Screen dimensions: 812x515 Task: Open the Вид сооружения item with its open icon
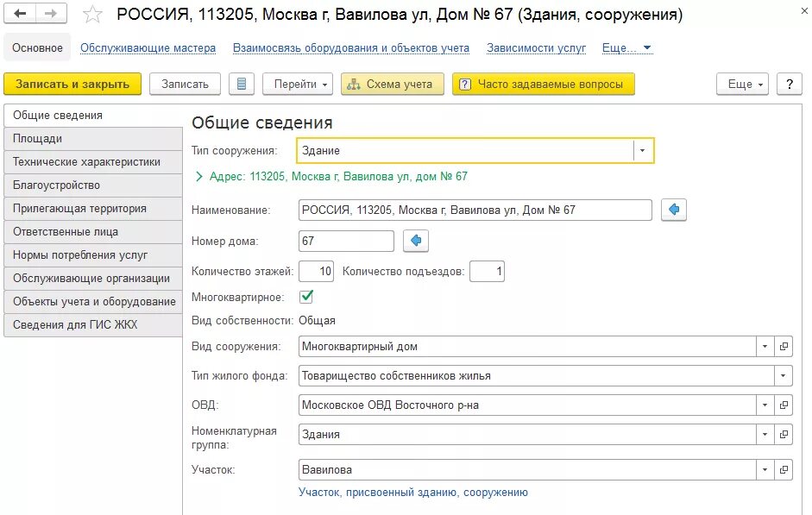click(784, 346)
